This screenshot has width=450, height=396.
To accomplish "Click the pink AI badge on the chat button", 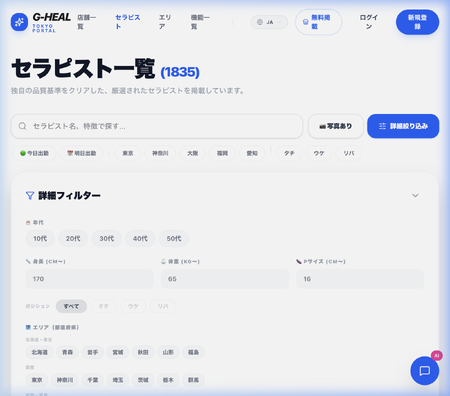I will (x=437, y=356).
